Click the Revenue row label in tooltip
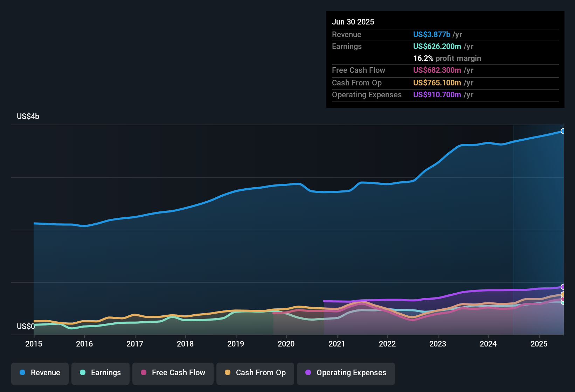575x392 pixels. tap(347, 34)
